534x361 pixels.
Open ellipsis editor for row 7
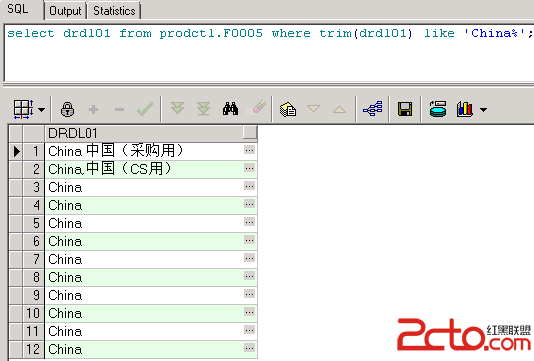(x=249, y=258)
